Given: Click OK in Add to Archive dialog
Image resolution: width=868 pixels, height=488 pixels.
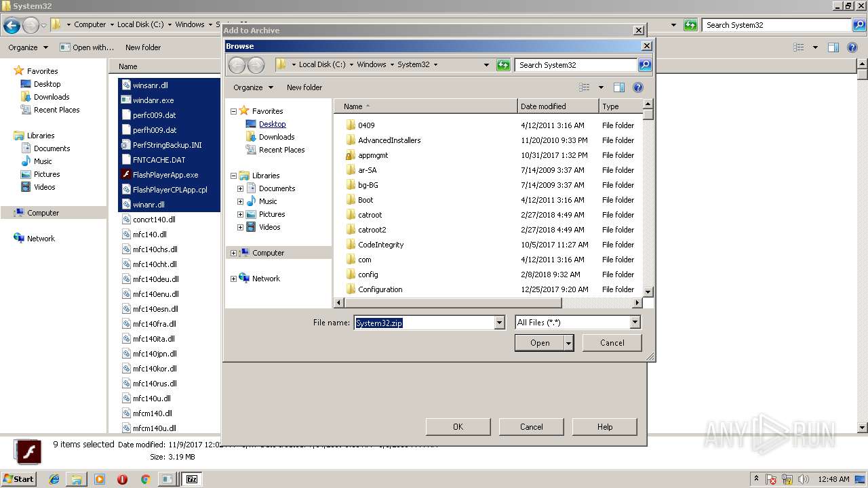Looking at the screenshot, I should point(458,427).
